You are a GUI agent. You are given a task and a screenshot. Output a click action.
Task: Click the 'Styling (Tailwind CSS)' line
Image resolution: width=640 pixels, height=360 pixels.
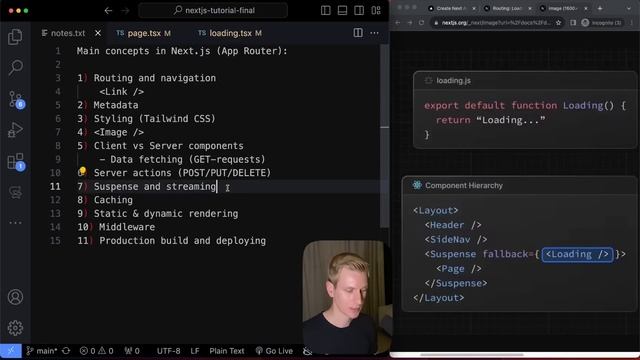click(154, 119)
